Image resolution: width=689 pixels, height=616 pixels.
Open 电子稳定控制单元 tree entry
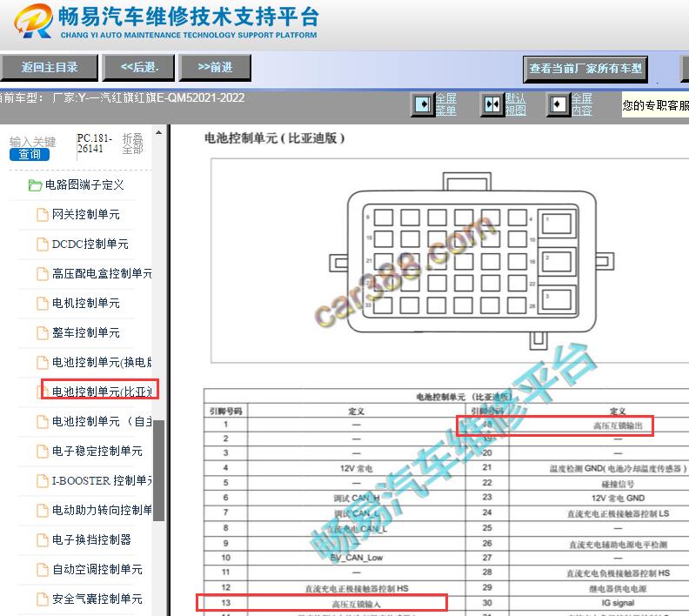[x=97, y=452]
